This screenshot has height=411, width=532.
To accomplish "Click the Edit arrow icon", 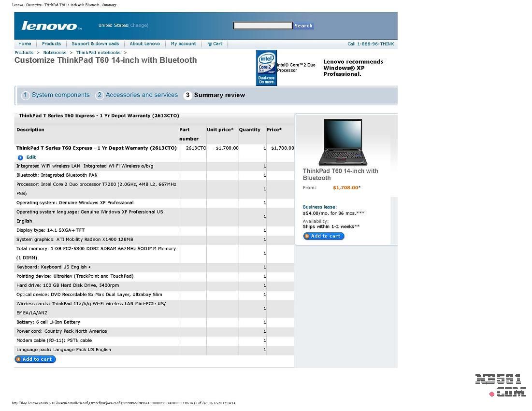I will click(x=20, y=157).
